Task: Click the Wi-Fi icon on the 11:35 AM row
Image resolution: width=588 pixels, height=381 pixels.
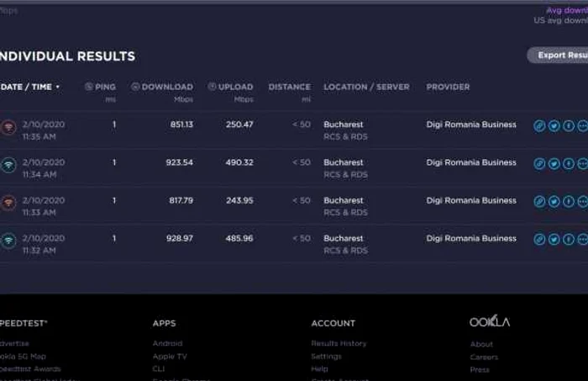Action: click(8, 127)
